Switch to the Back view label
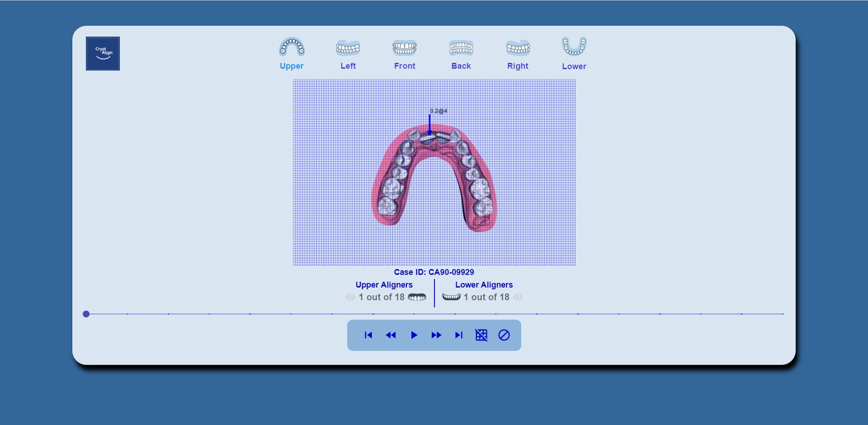868x425 pixels. [x=461, y=66]
